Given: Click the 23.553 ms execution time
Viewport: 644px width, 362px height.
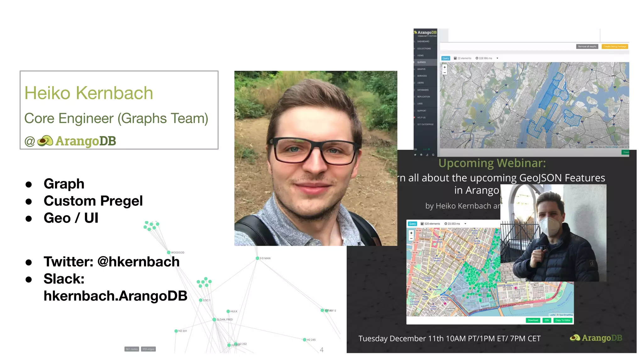Looking at the screenshot, I should pyautogui.click(x=452, y=224).
